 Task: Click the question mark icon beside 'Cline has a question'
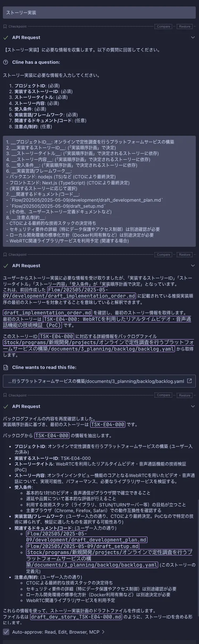tap(5, 62)
